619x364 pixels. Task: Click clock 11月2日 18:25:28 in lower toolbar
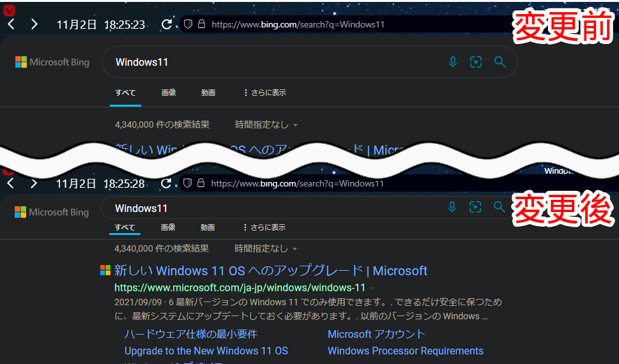[100, 183]
